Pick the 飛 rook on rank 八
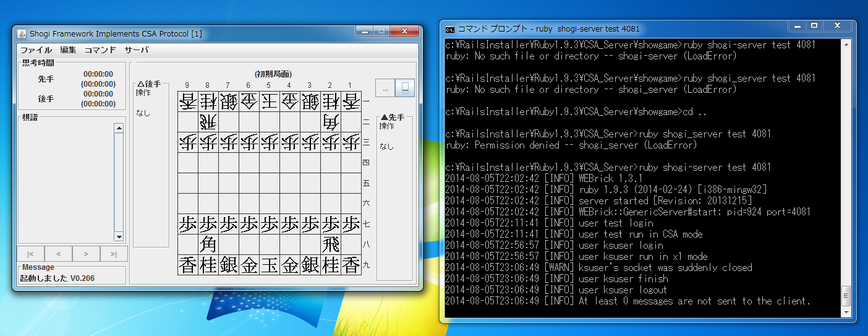868x336 pixels. click(x=331, y=244)
